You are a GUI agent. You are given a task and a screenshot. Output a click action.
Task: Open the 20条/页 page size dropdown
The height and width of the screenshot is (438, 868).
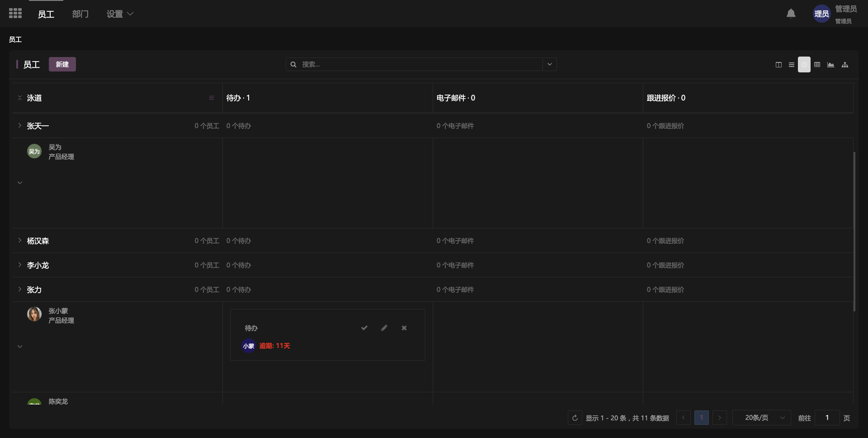coord(761,418)
